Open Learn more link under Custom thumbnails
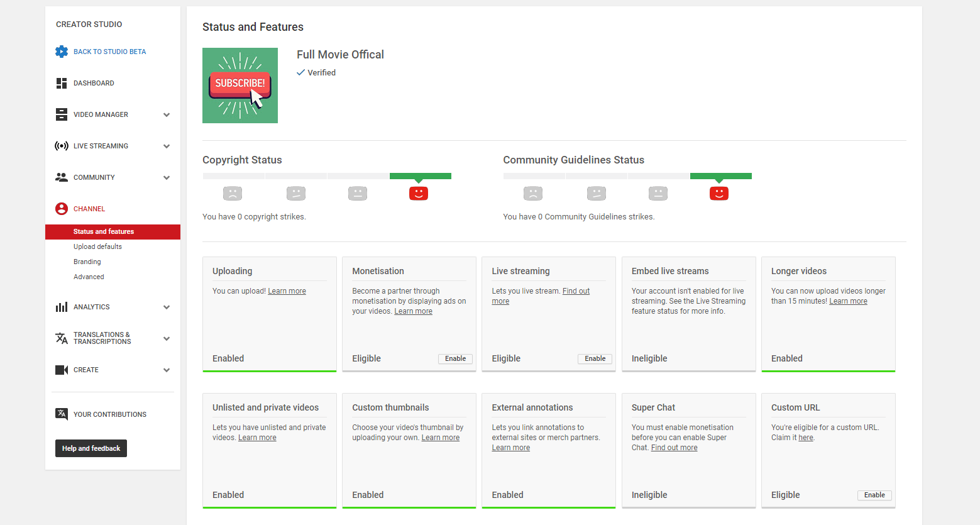 [441, 438]
